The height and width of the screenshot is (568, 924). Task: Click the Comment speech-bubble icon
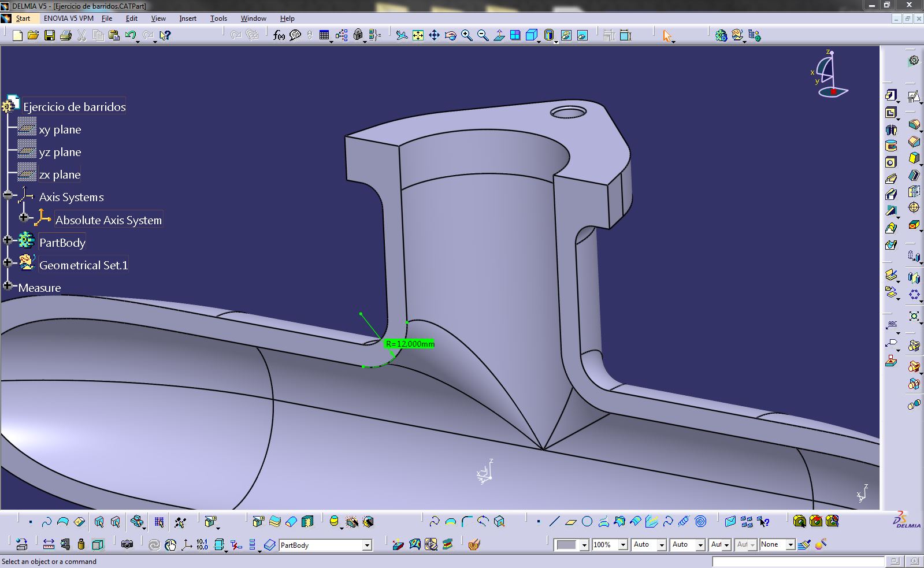click(x=295, y=35)
